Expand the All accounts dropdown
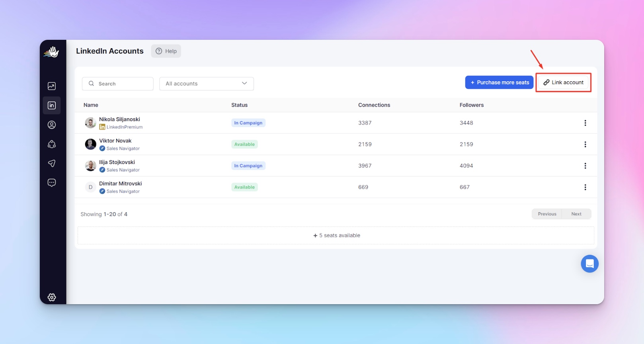Image resolution: width=644 pixels, height=344 pixels. [207, 84]
